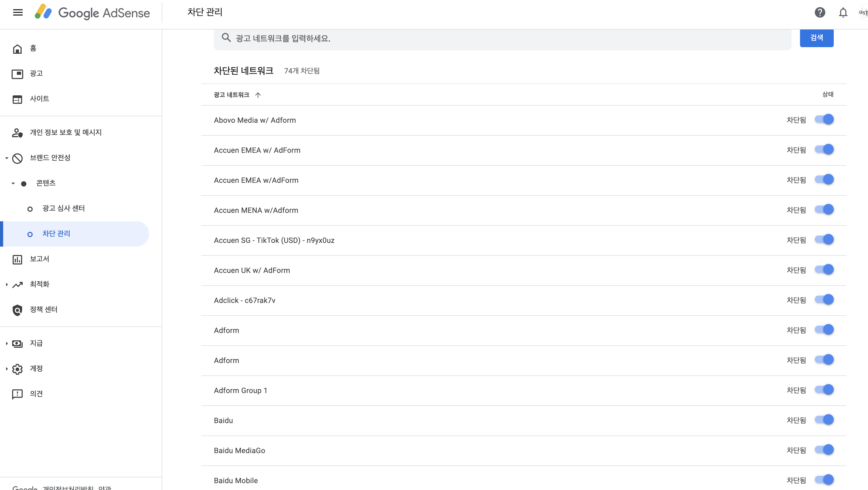Select the Adform Group 1 row text
Image resolution: width=868 pixels, height=490 pixels.
[240, 391]
